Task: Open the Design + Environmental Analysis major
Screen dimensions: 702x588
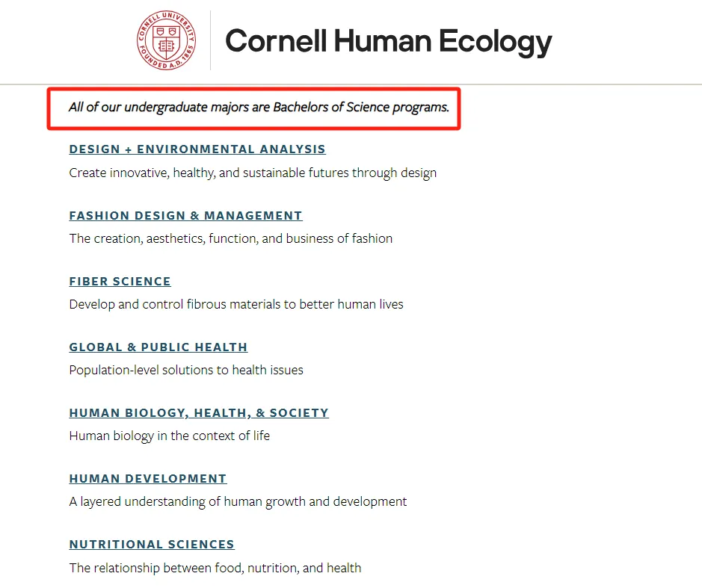Action: pos(197,149)
